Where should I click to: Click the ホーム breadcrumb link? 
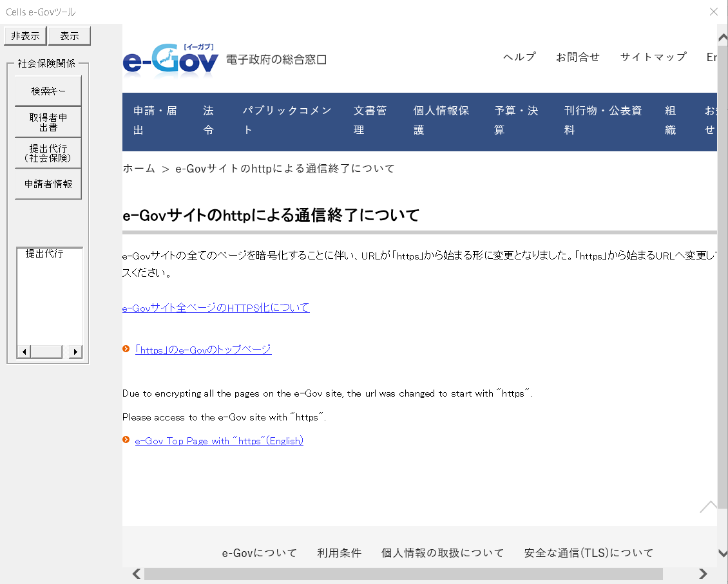(x=139, y=169)
